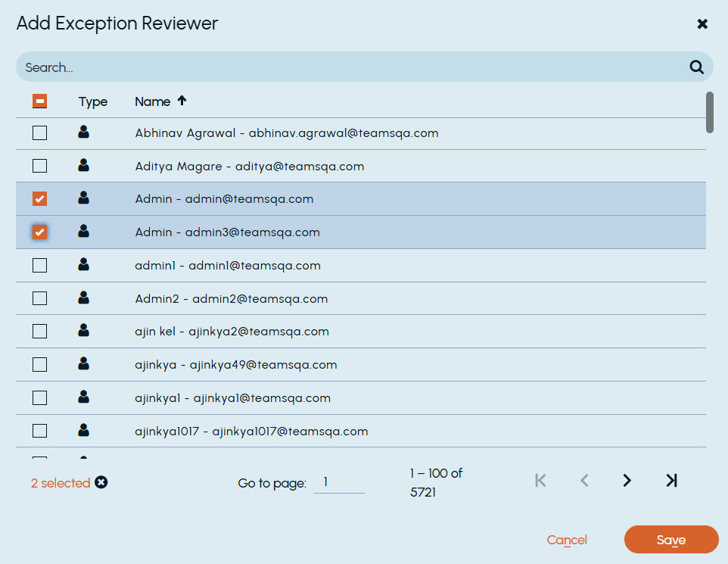Select row ajinkya1 - ajinkya1@teamsqa.com
The height and width of the screenshot is (564, 728).
tap(361, 397)
